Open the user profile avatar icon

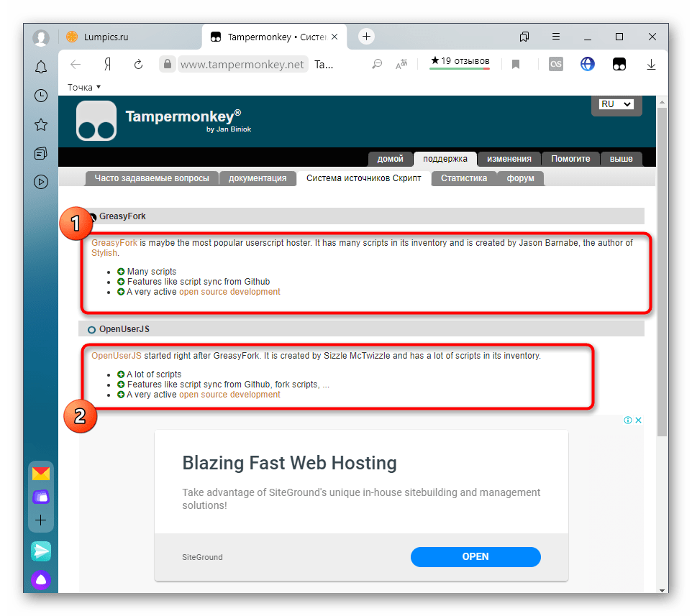click(x=41, y=37)
